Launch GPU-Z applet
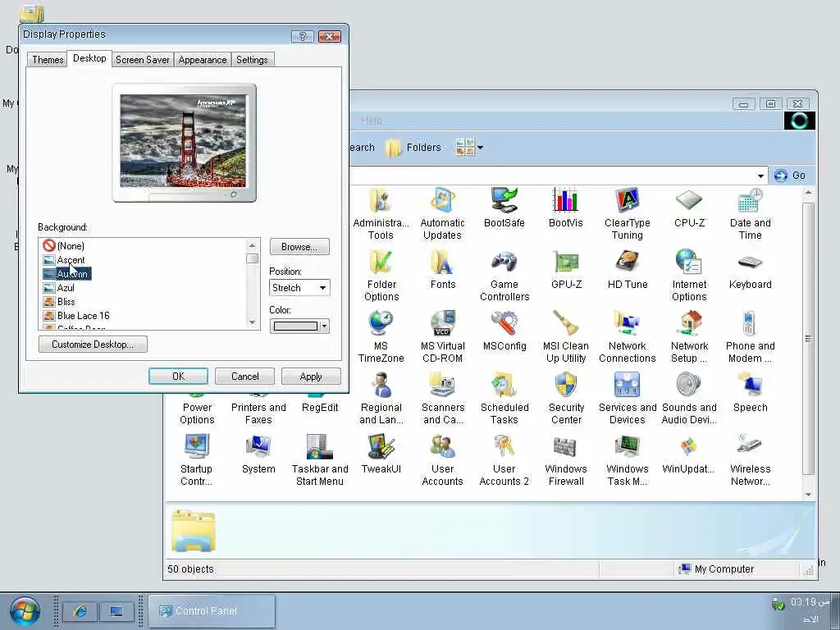The height and width of the screenshot is (630, 840). [566, 270]
